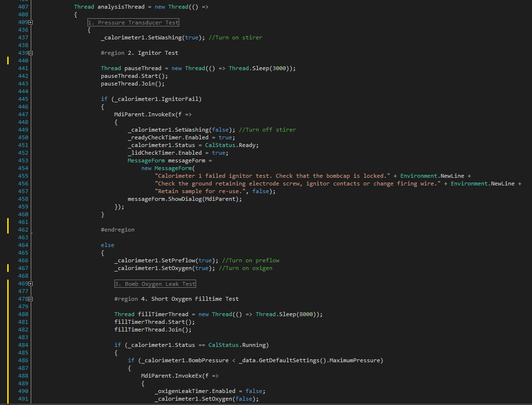Viewport: 532px width, 405px height.
Task: Click '#region 2. Ignitor Test' directive
Action: tap(139, 53)
